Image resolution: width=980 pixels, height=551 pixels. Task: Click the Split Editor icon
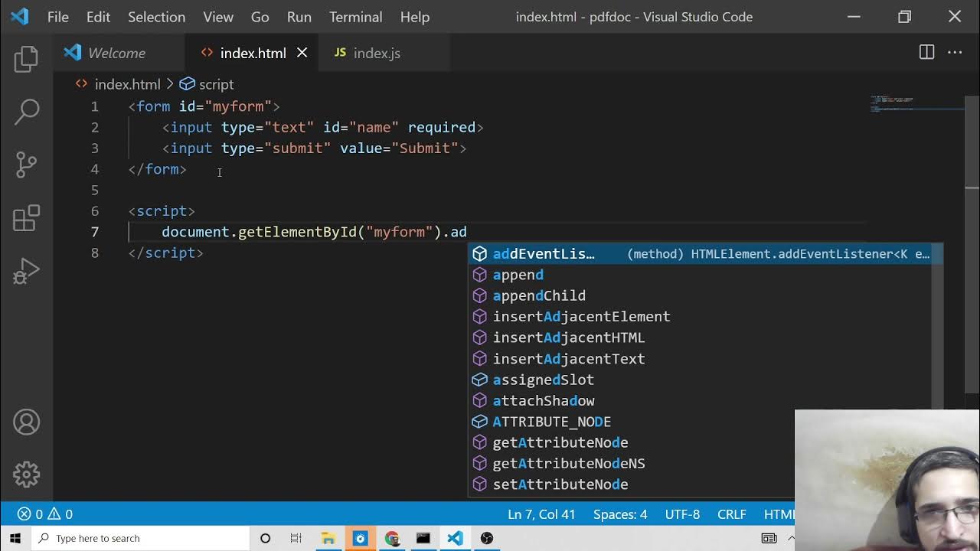(x=926, y=53)
